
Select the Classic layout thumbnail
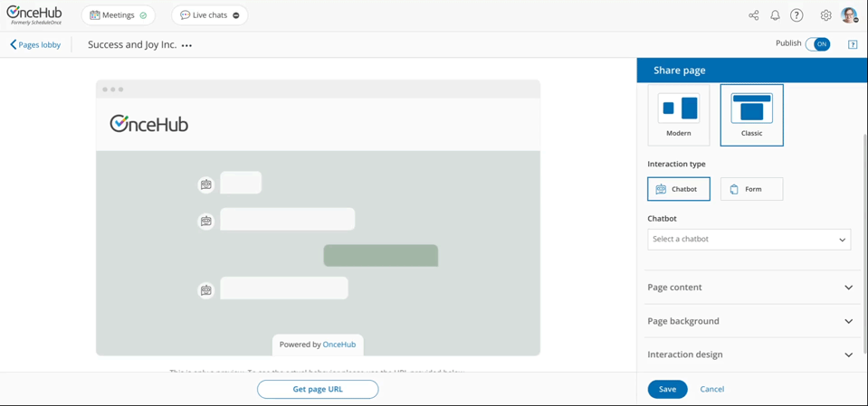(x=752, y=115)
